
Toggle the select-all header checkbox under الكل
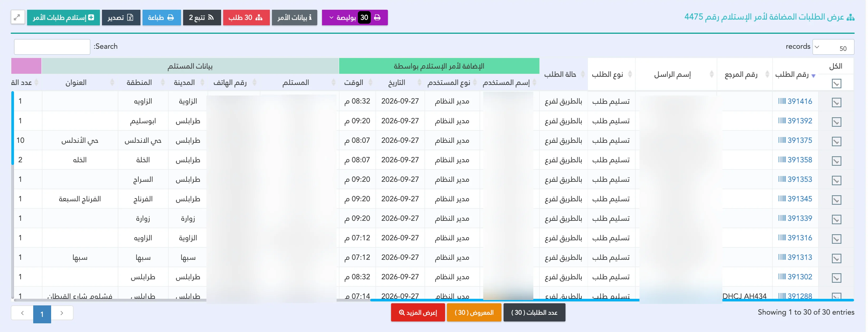point(836,83)
